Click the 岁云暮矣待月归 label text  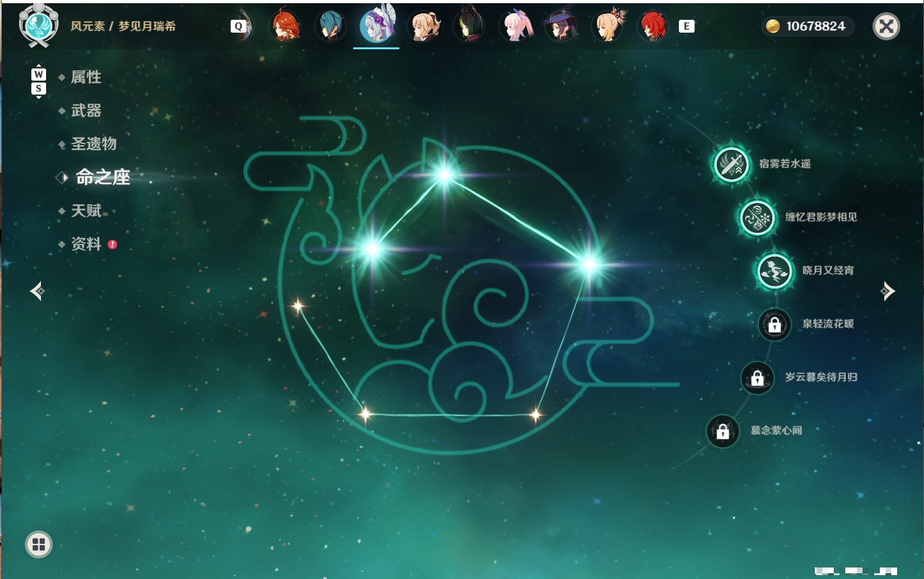click(821, 377)
